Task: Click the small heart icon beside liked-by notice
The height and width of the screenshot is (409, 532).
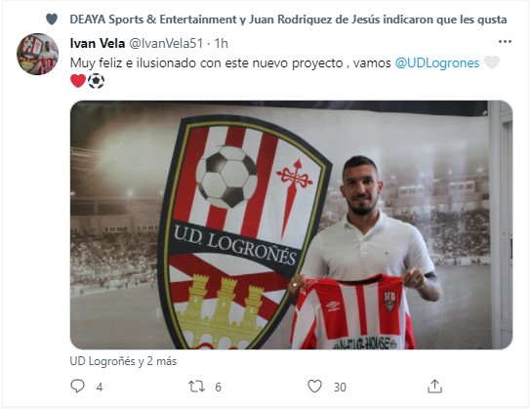Action: [52, 19]
